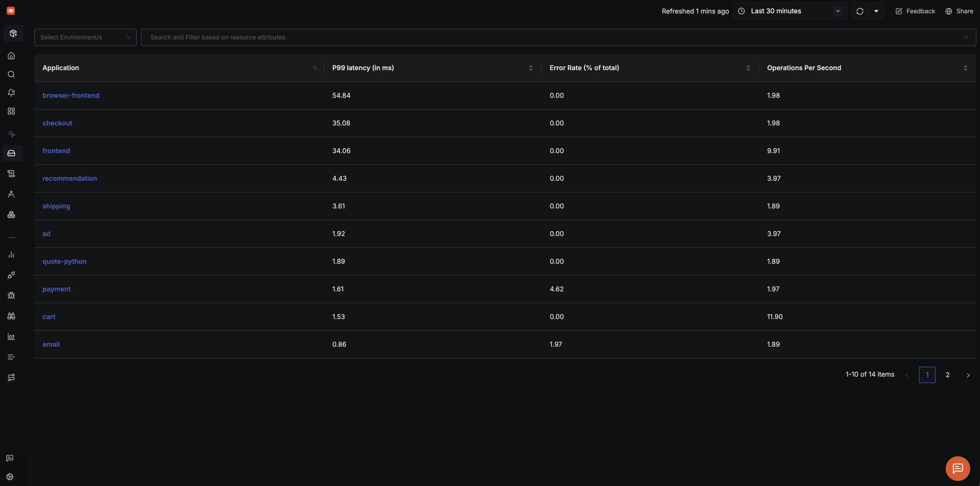
Task: Sort by Operations Per Second column
Action: click(x=965, y=68)
